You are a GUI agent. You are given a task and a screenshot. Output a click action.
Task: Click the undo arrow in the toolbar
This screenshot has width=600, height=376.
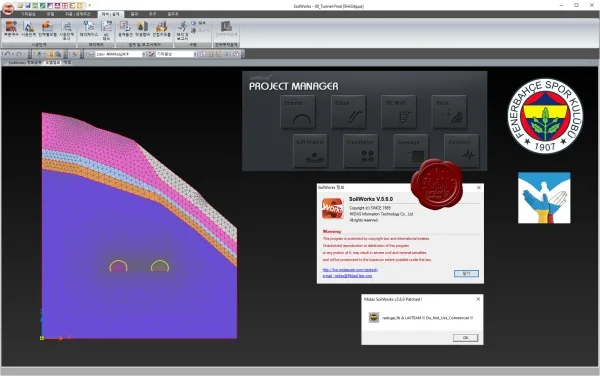pos(7,54)
